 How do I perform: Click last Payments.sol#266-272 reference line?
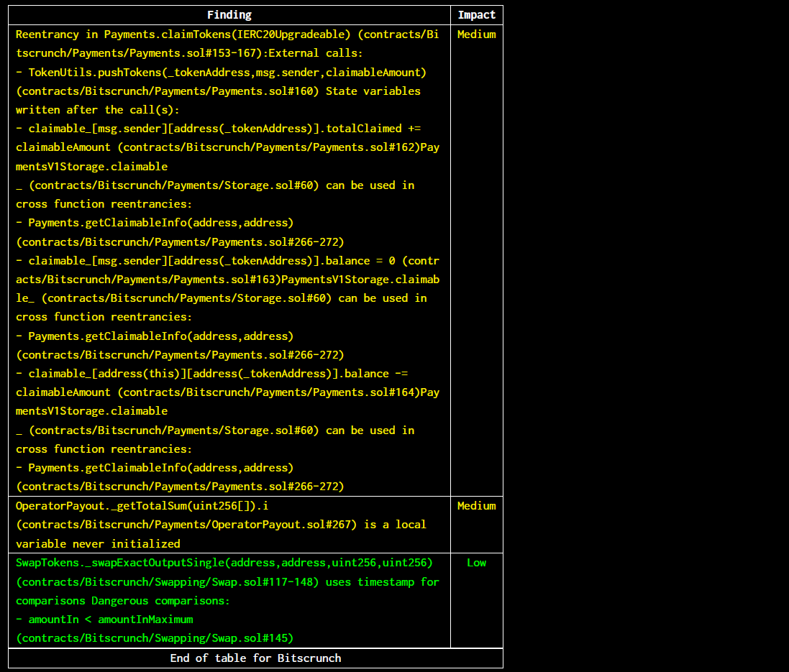[180, 487]
